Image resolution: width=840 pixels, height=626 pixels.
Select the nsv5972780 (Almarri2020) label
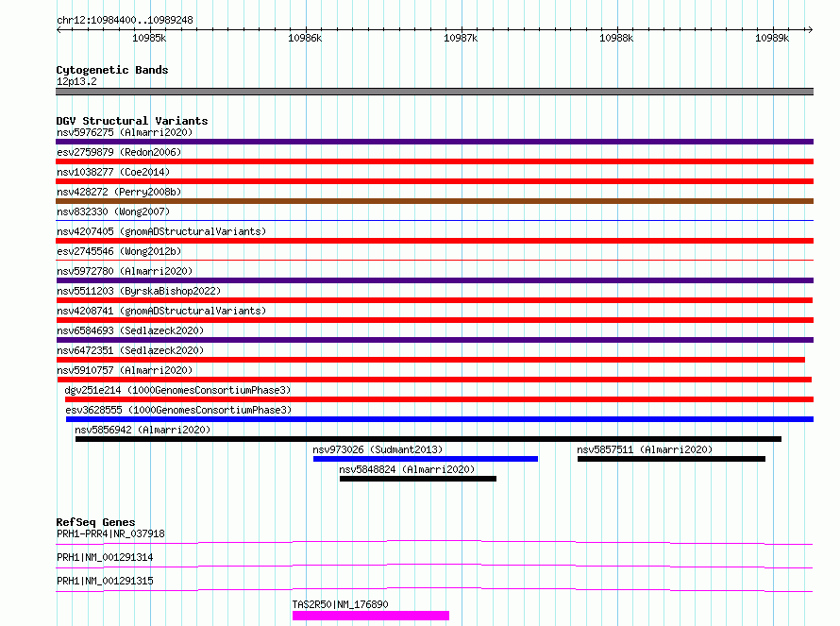pos(125,271)
